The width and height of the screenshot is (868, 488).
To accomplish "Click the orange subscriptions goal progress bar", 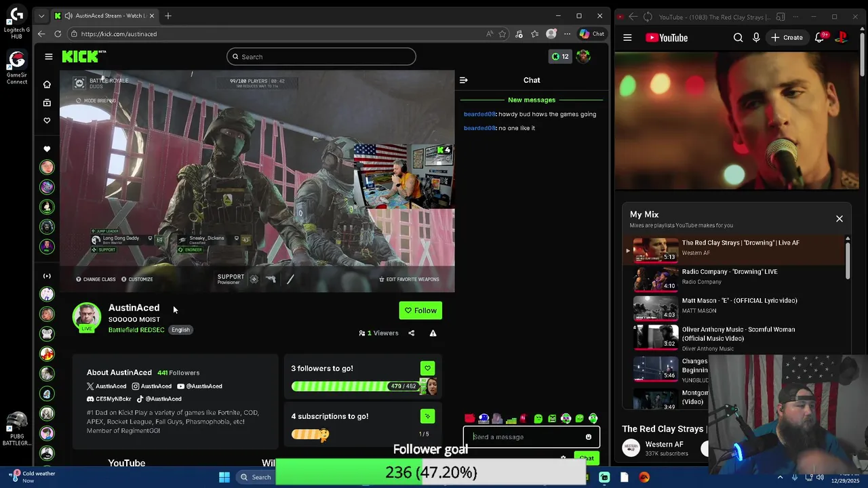I will (310, 434).
